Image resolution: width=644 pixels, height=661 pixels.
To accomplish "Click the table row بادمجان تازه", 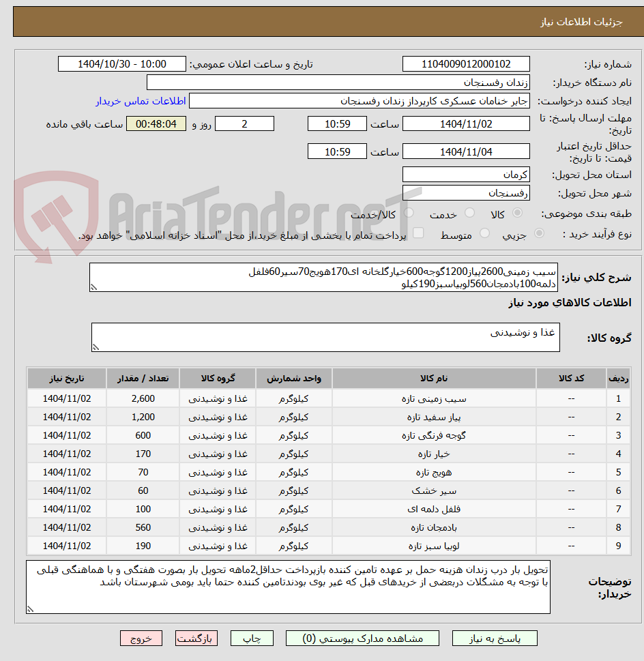I will pos(329,527).
